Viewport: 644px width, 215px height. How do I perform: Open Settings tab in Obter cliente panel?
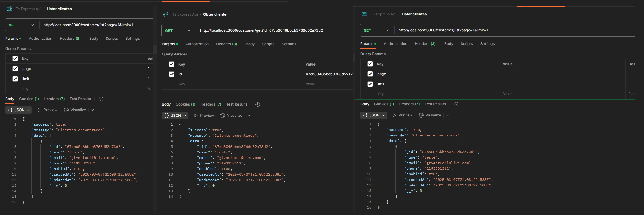289,44
